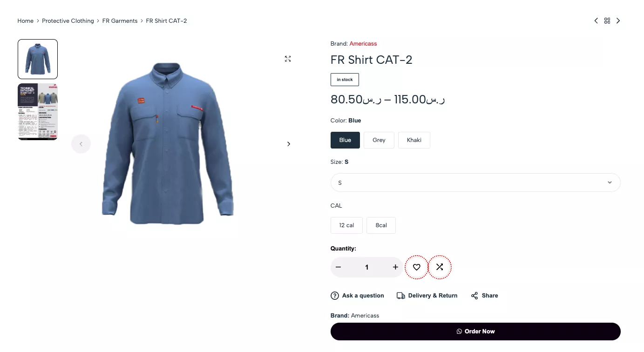
Task: Pick the Khaki color option
Action: tap(414, 140)
